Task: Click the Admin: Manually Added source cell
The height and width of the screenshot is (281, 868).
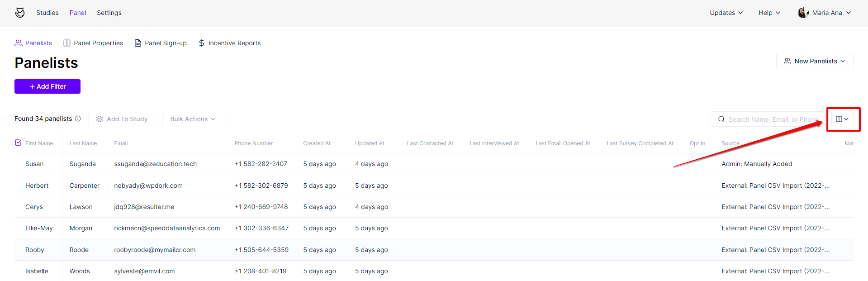Action: 757,164
